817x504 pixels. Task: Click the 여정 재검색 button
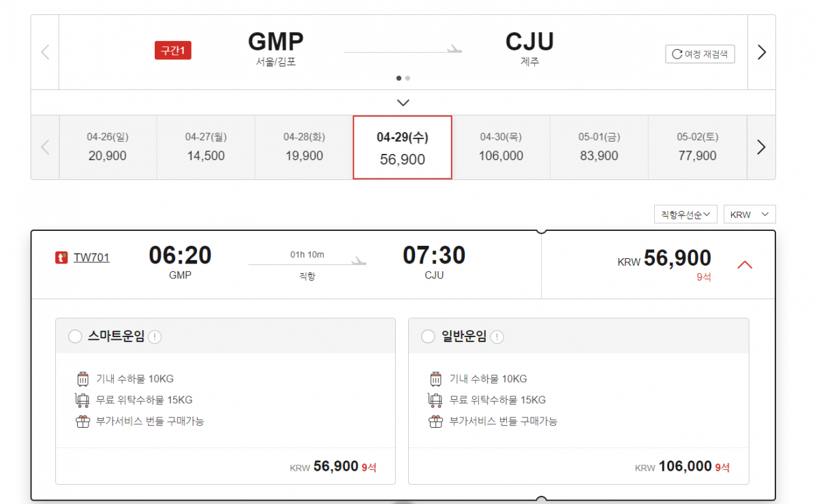click(700, 55)
